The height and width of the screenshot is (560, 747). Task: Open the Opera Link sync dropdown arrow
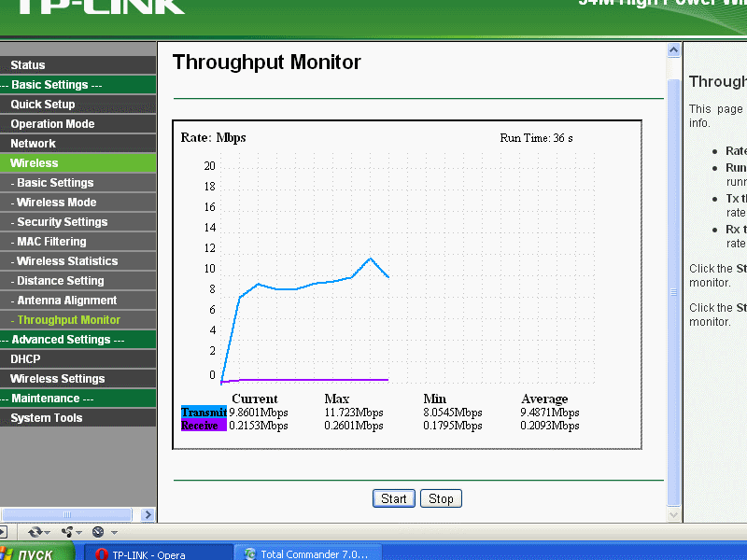(x=47, y=532)
